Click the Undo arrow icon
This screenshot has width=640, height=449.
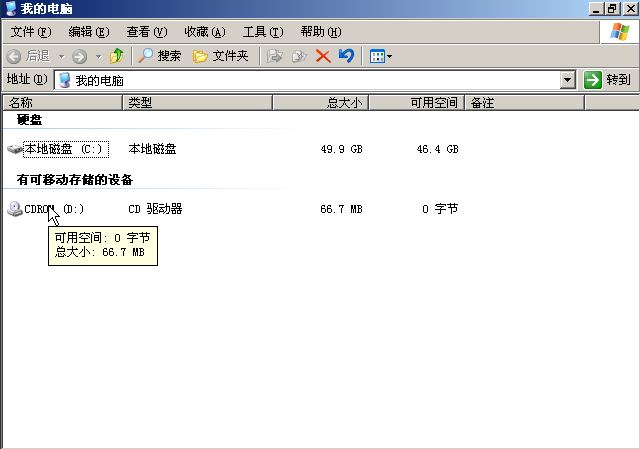pos(346,56)
